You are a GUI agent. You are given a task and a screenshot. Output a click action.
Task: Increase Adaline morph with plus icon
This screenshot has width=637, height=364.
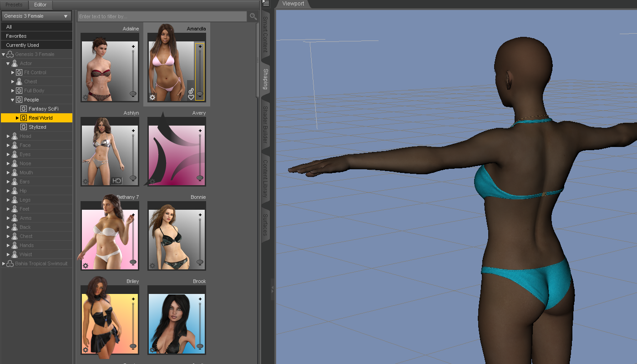click(133, 46)
